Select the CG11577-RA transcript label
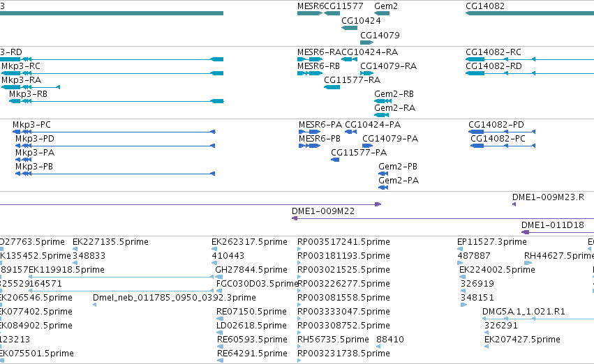Screen dimensions: 594x364 [x=352, y=79]
